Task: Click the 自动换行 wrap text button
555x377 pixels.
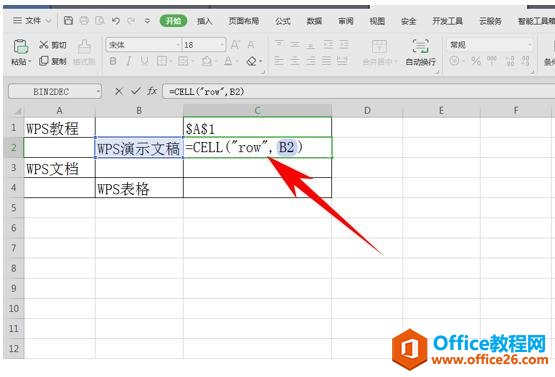Action: (420, 52)
